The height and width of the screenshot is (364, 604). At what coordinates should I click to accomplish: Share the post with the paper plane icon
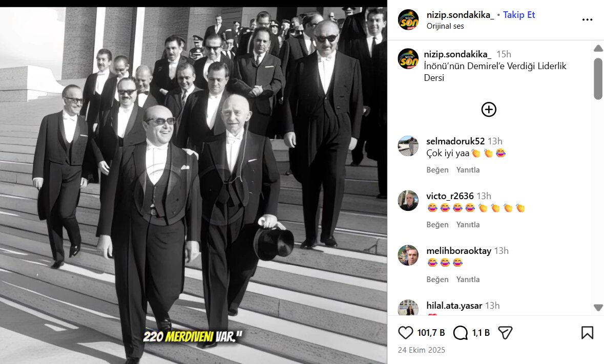tap(506, 333)
